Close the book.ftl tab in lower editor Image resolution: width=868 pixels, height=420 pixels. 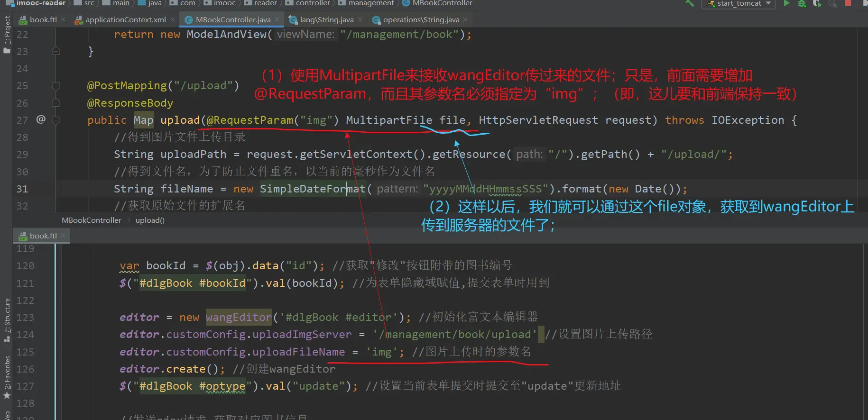[x=63, y=236]
